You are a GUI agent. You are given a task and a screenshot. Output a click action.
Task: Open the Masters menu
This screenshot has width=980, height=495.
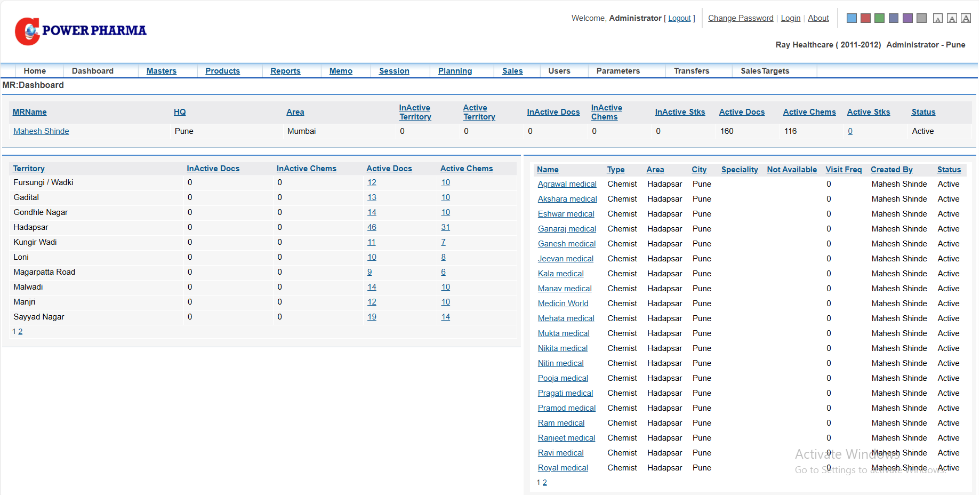161,71
